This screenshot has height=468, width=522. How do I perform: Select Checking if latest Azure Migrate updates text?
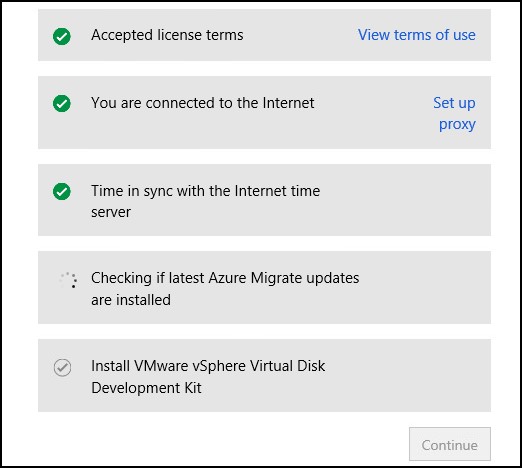tap(225, 289)
